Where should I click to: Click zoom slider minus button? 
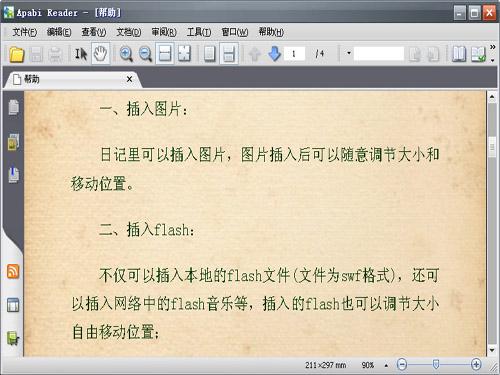pos(402,364)
